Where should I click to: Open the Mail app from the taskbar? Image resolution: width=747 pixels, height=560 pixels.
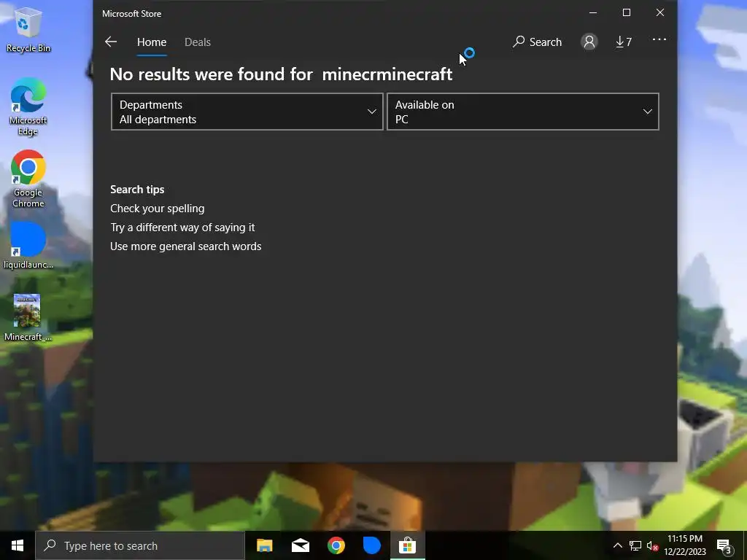[x=300, y=545]
